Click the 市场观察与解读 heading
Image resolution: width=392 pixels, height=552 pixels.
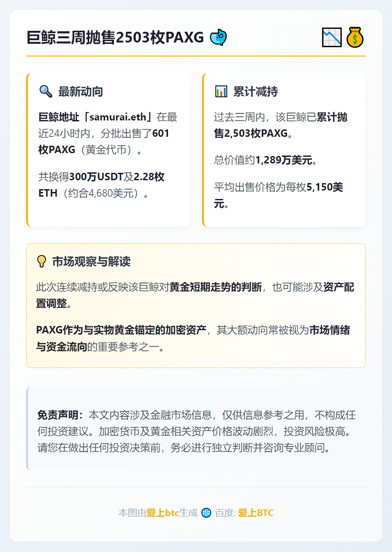(91, 262)
